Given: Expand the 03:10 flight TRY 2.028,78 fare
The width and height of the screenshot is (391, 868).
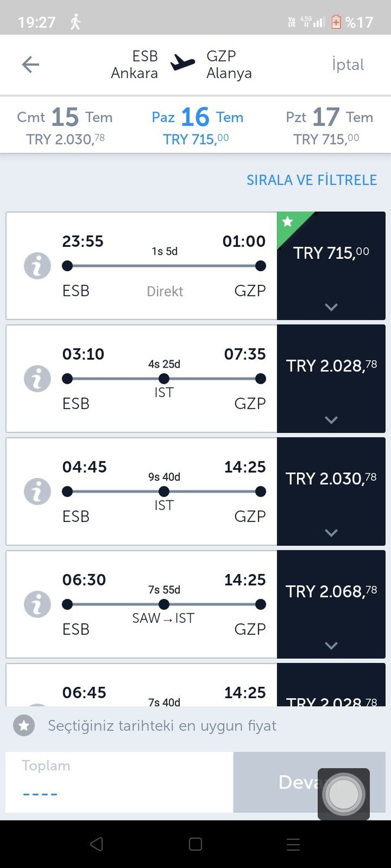Looking at the screenshot, I should point(331,378).
